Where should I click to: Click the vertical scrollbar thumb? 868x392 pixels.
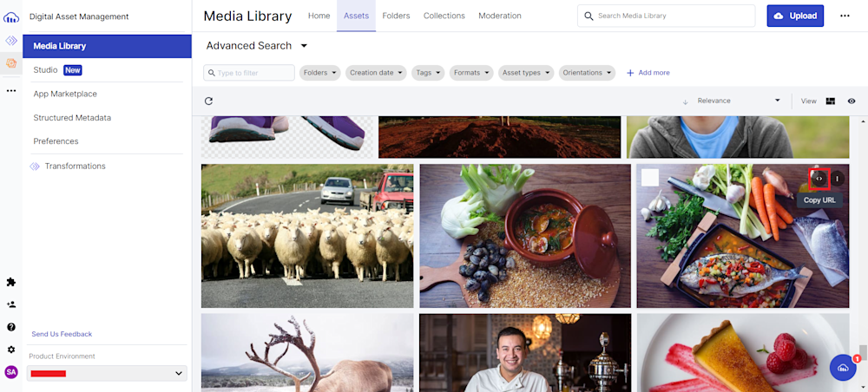(x=862, y=353)
